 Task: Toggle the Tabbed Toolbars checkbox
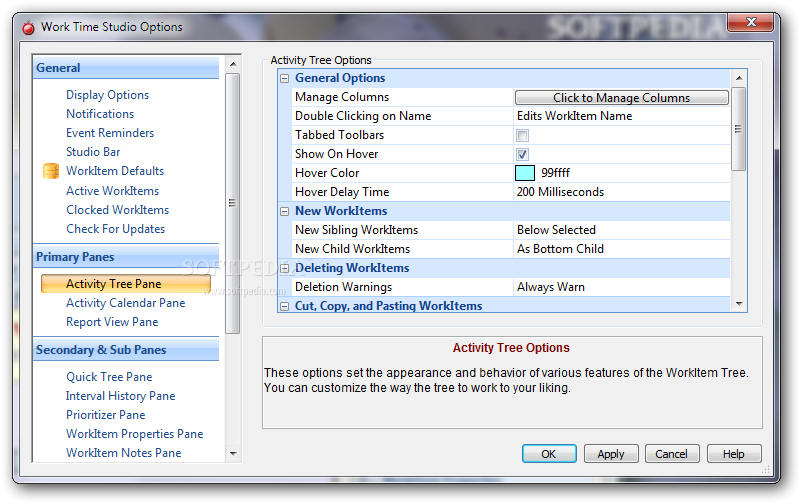(522, 135)
